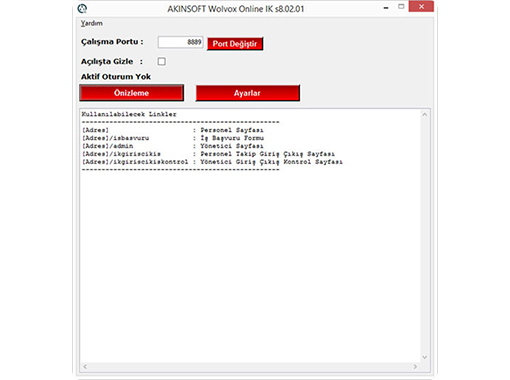Screen dimensions: 510x380
Task: Click the scroll down arrow of links box
Action: pos(425,357)
